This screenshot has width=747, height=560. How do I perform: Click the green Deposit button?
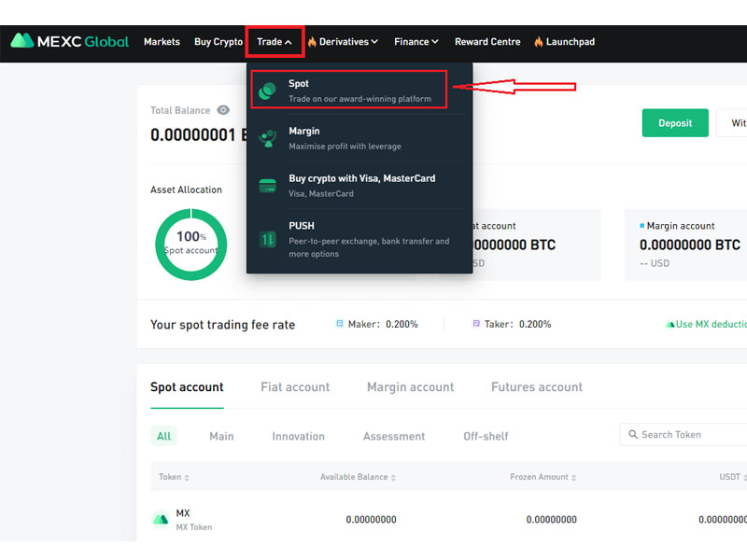click(x=675, y=123)
